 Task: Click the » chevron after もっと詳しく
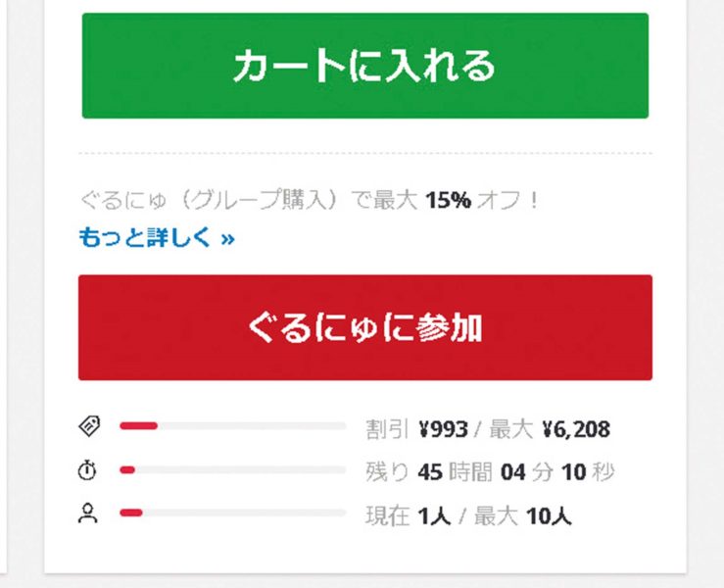(x=227, y=239)
